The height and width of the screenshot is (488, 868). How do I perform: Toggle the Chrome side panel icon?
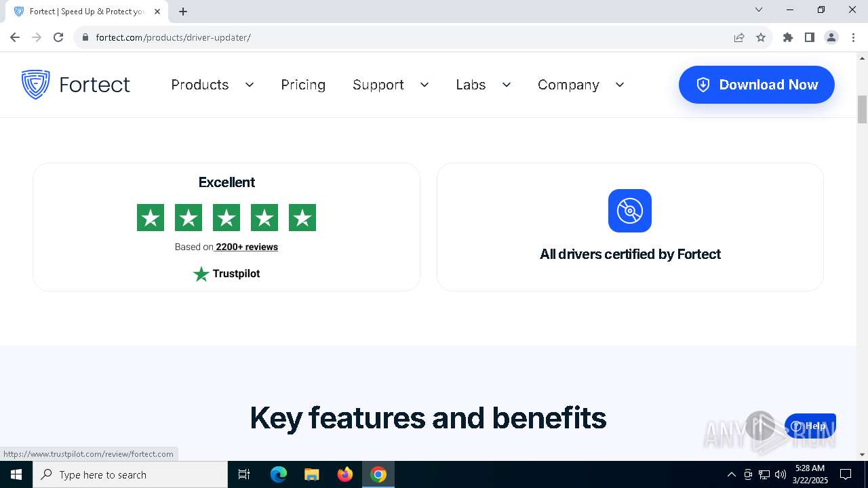click(x=810, y=37)
